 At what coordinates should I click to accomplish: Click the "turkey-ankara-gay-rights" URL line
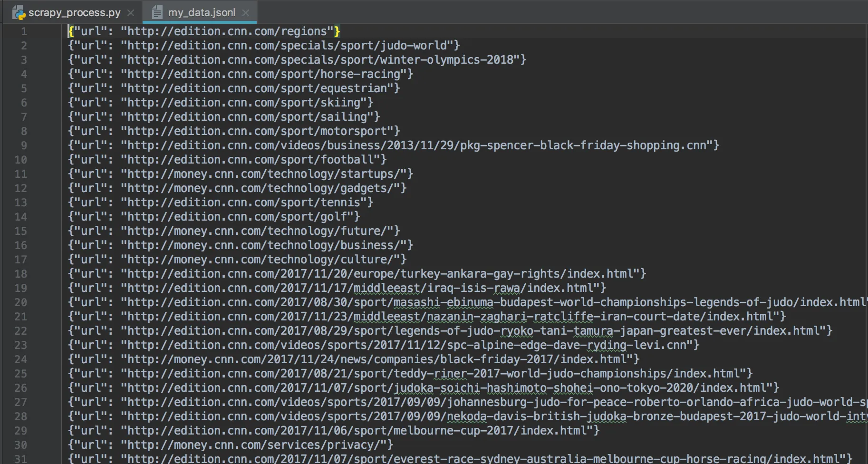click(357, 274)
